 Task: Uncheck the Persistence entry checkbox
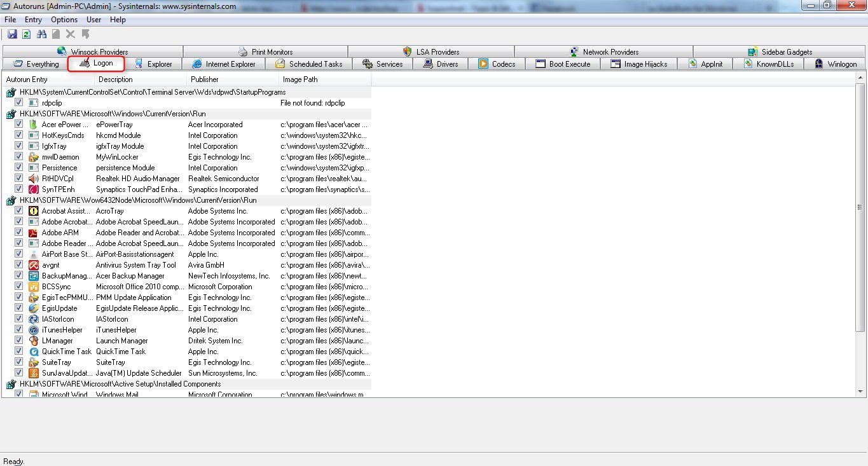tap(19, 167)
